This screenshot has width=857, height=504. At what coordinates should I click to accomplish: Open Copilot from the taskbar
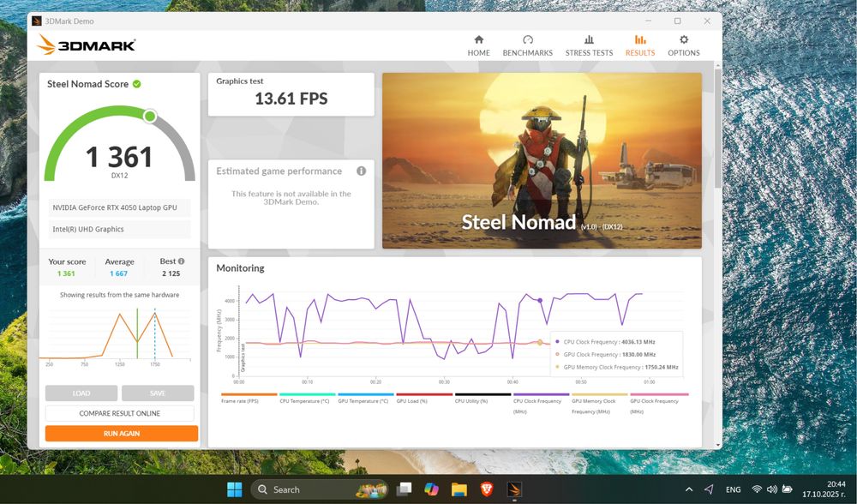coord(431,489)
